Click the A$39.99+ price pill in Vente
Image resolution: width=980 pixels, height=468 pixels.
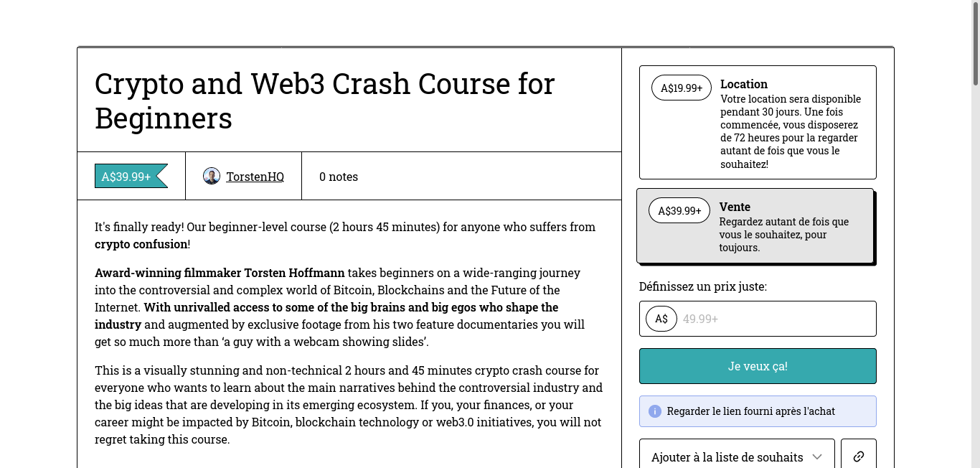679,211
